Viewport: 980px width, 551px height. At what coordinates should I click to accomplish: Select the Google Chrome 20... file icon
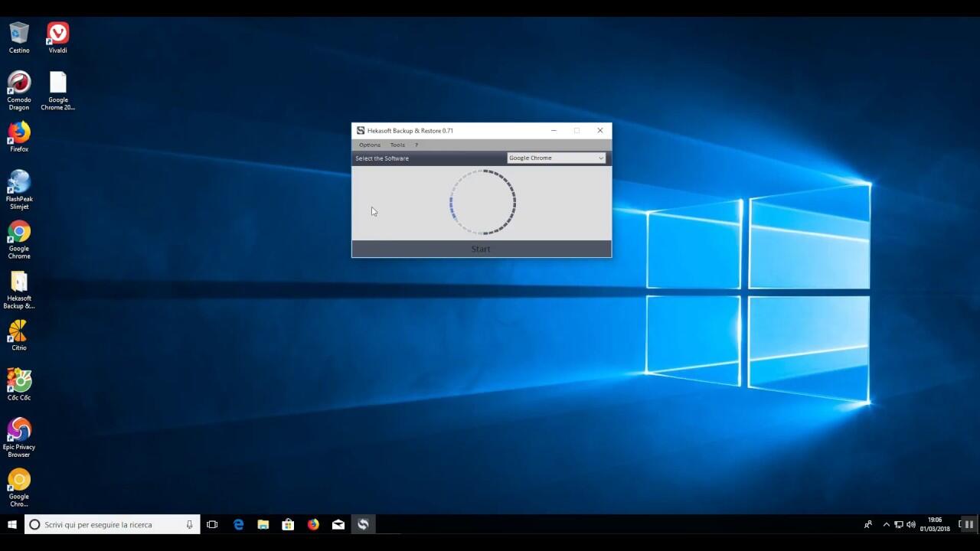[x=58, y=91]
